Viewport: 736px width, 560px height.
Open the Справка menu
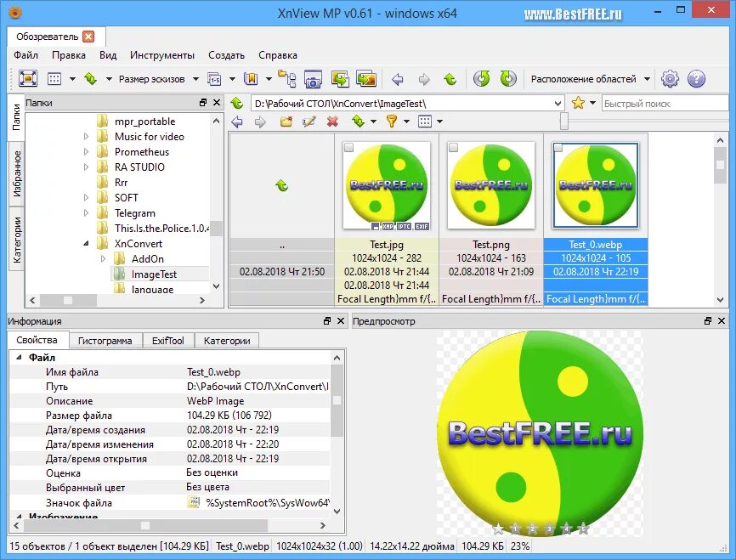coord(277,55)
